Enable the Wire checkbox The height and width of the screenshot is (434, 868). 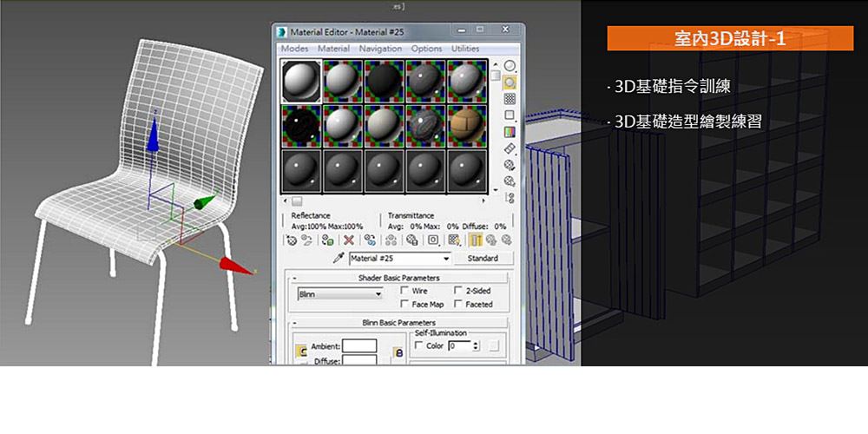pyautogui.click(x=405, y=291)
